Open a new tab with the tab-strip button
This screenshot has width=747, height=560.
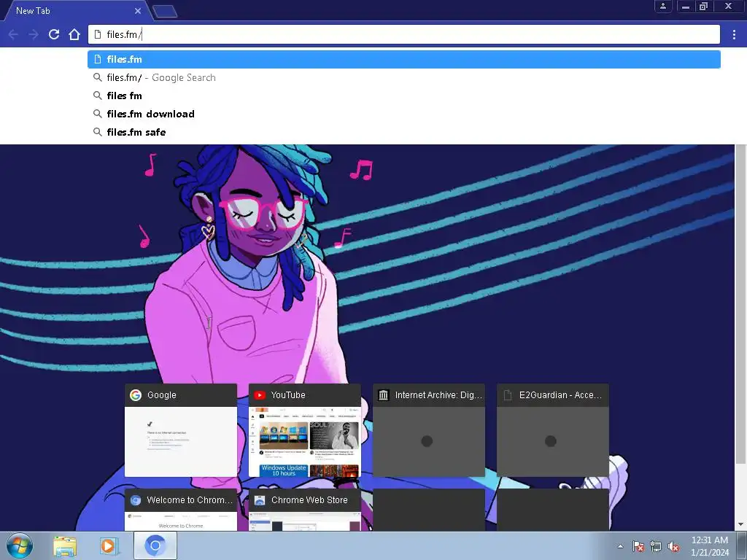(165, 12)
